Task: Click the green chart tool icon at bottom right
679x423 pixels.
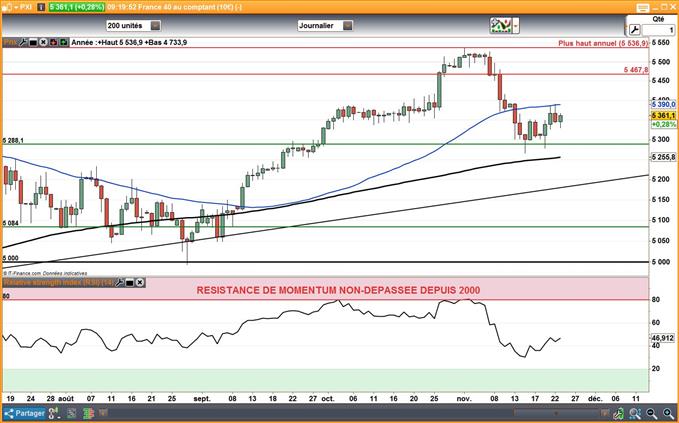Action: pos(619,413)
